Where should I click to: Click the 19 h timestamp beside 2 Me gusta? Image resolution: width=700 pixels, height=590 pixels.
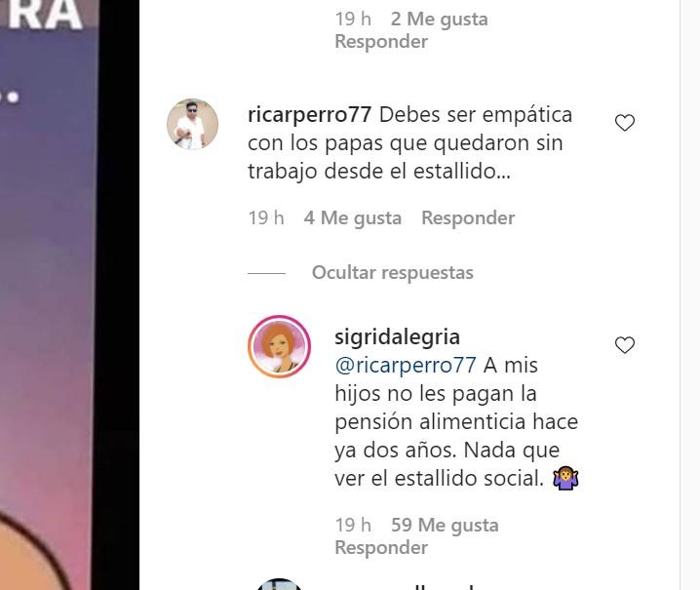[x=353, y=20]
